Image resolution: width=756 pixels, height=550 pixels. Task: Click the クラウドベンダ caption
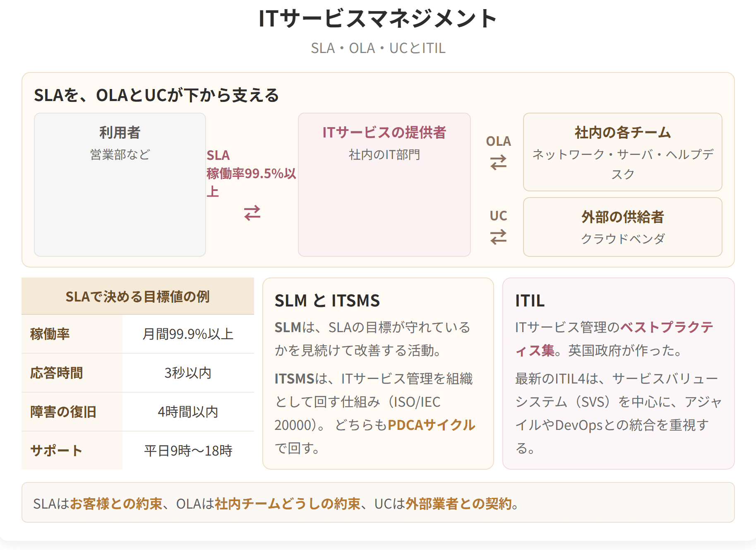[x=623, y=239]
